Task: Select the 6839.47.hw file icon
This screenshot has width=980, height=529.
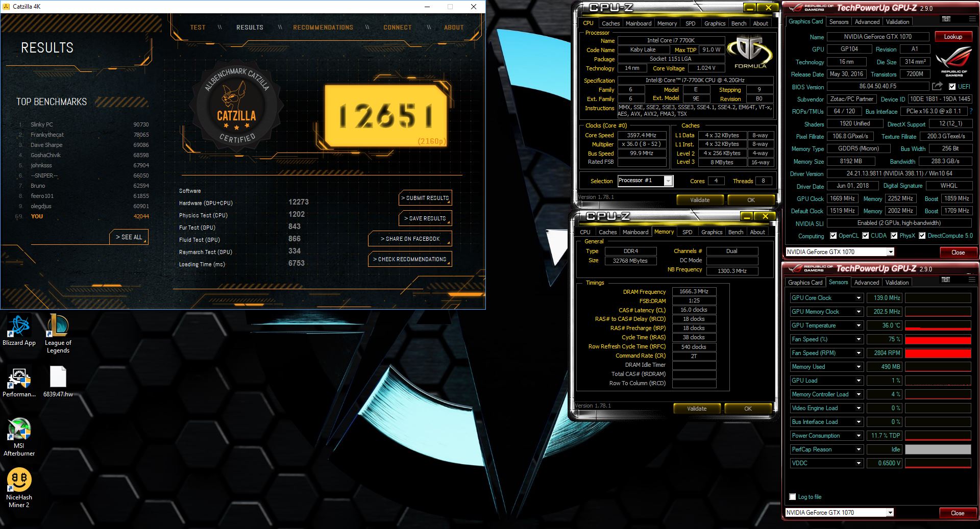Action: point(58,382)
